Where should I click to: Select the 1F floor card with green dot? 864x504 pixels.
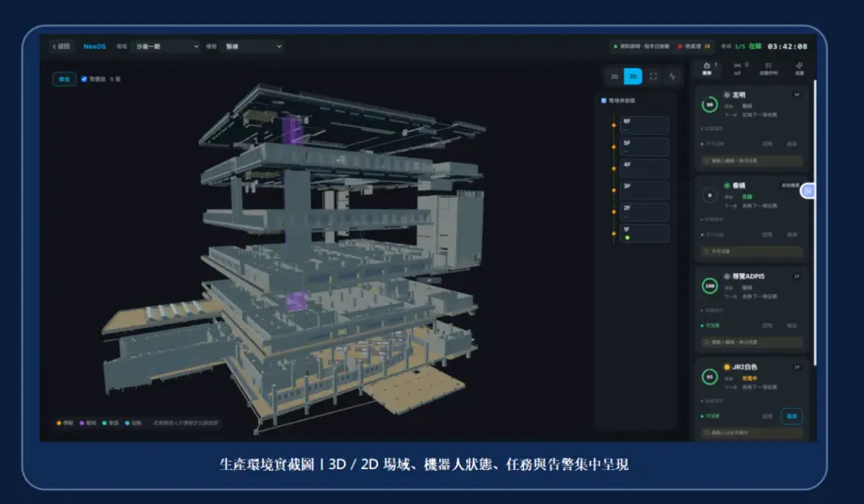coord(644,233)
